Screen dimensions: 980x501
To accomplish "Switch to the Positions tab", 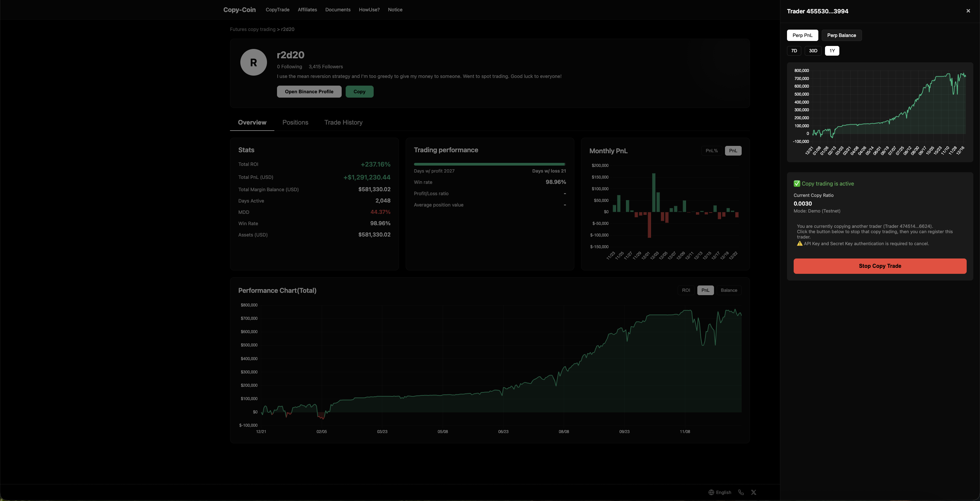I will 295,122.
